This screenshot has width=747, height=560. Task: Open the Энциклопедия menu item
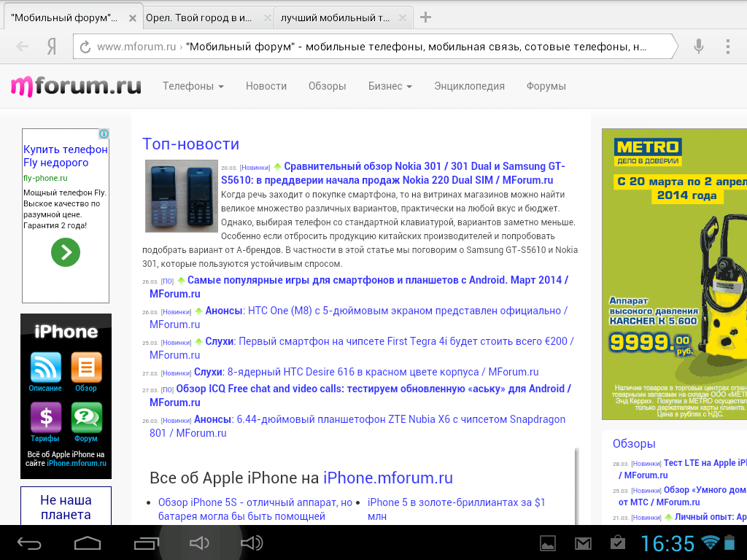pos(469,86)
